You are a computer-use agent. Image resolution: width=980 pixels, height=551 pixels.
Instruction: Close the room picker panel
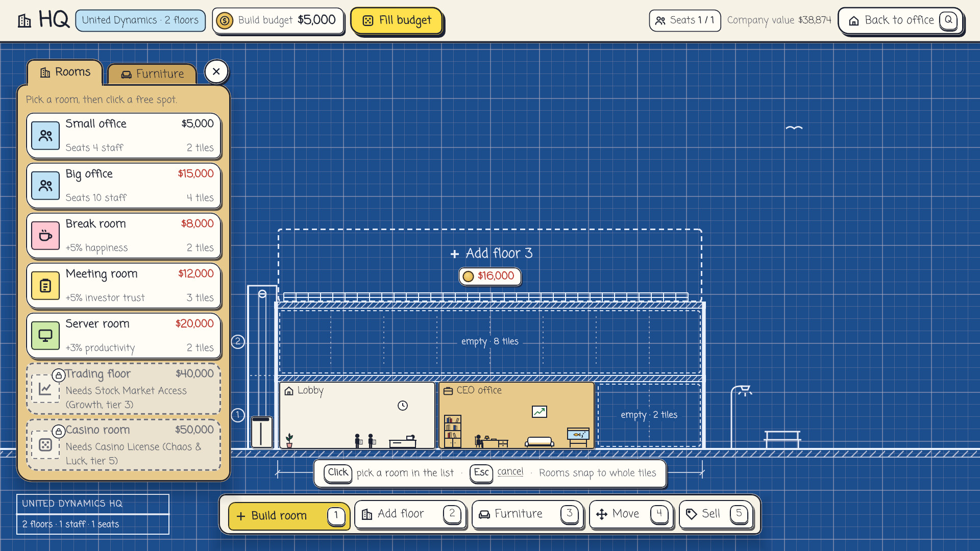(216, 72)
